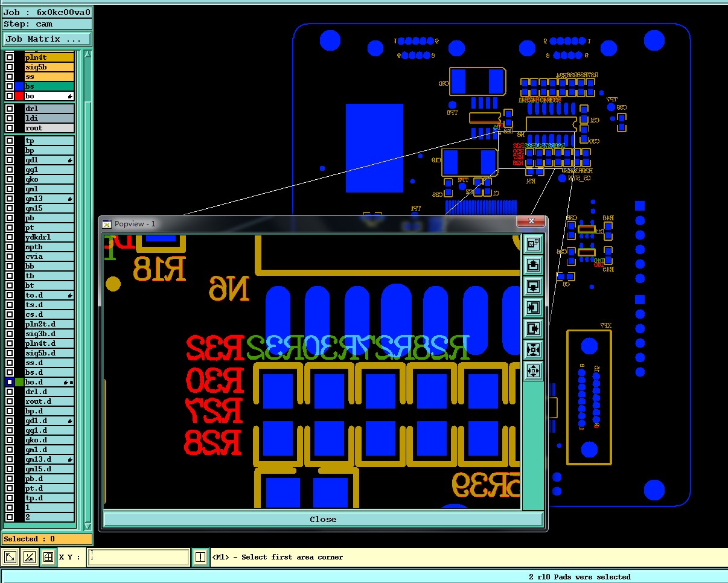Click the Popview pan right icon
Image resolution: width=728 pixels, height=583 pixels.
coord(533,328)
